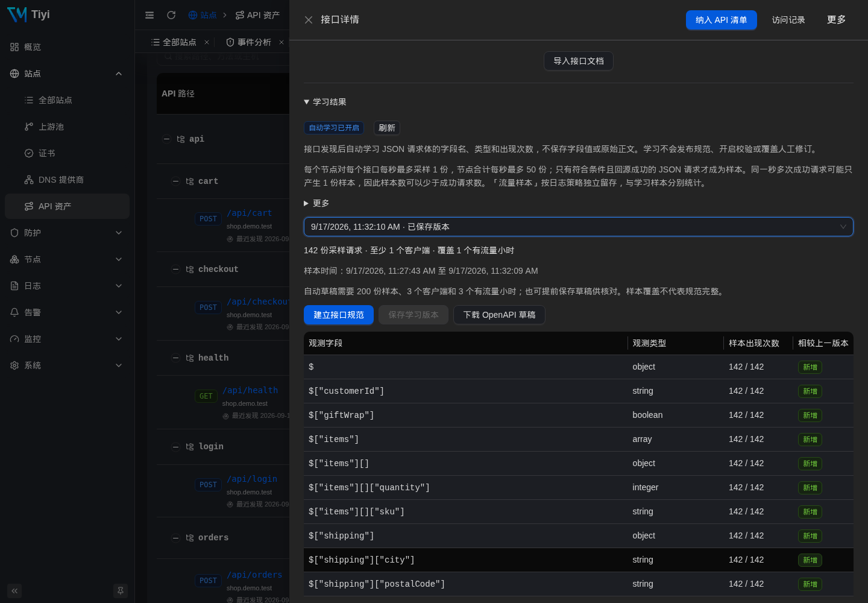The width and height of the screenshot is (868, 603).
Task: Click the 站点 breadcrumb link
Action: (203, 15)
